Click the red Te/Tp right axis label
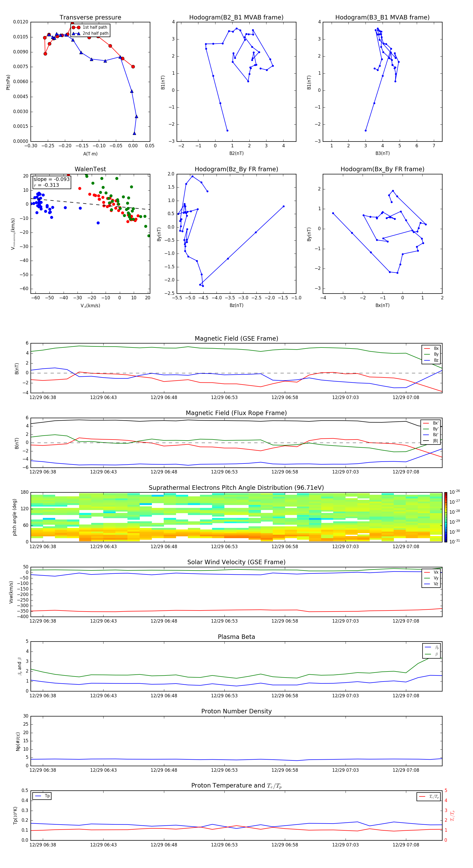 click(453, 815)
